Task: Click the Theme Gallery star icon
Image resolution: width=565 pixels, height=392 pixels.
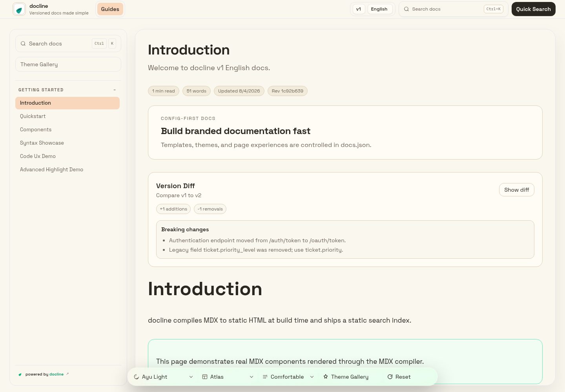Action: [x=326, y=377]
